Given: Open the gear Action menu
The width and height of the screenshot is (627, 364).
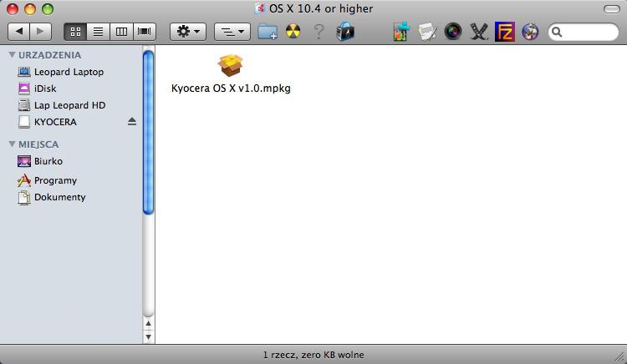Looking at the screenshot, I should [188, 32].
